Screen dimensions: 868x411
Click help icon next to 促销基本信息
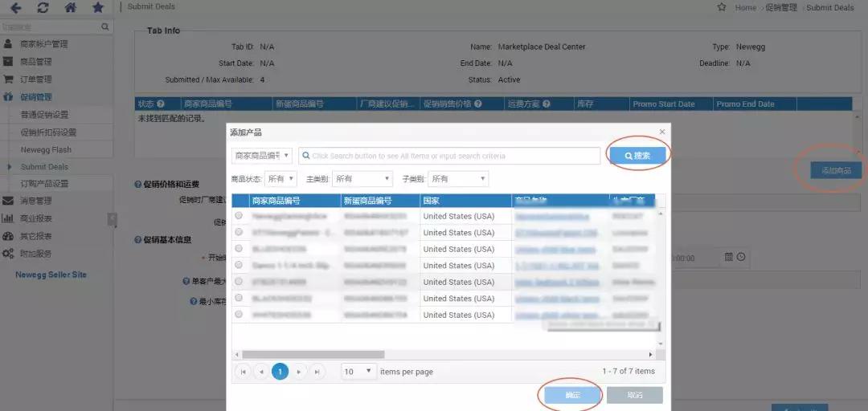pos(138,239)
